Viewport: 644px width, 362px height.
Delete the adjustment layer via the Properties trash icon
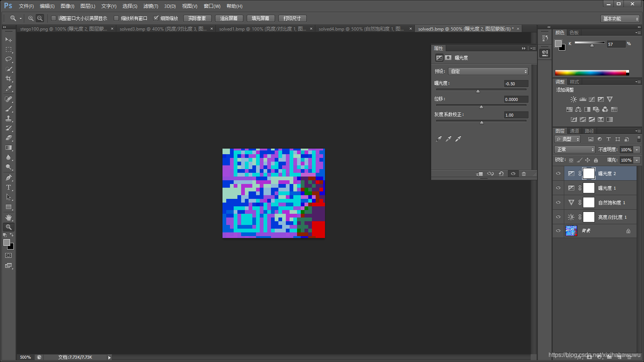[x=524, y=174]
